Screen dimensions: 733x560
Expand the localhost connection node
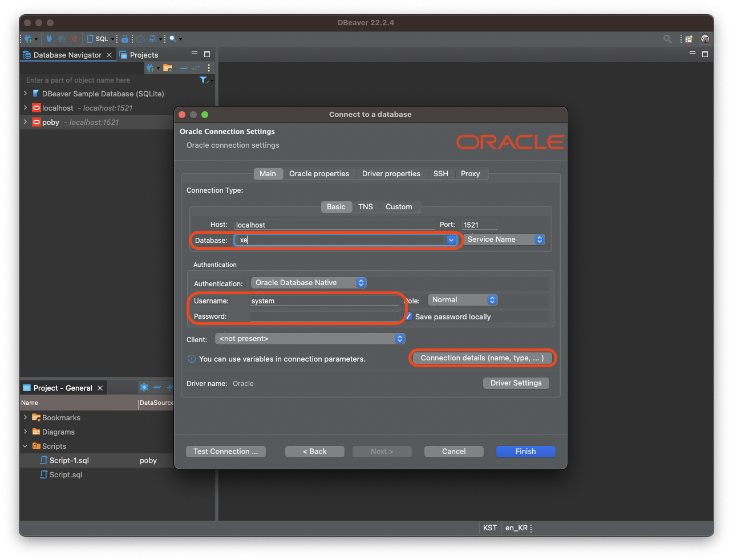(25, 108)
